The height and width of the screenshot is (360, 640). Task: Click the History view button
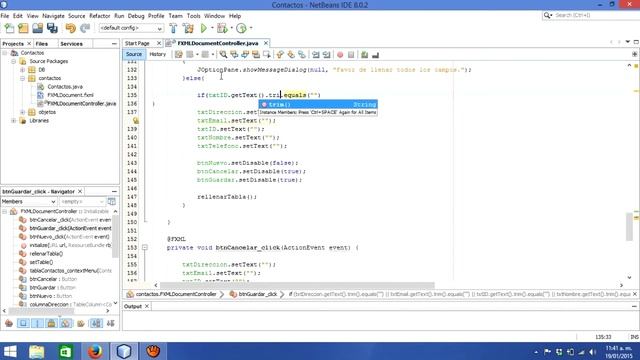pyautogui.click(x=158, y=54)
